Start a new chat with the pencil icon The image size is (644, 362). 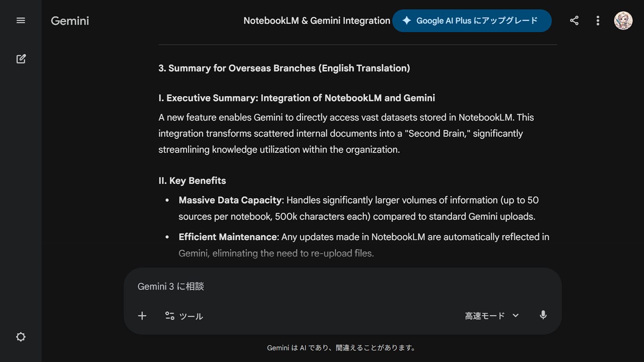point(21,59)
